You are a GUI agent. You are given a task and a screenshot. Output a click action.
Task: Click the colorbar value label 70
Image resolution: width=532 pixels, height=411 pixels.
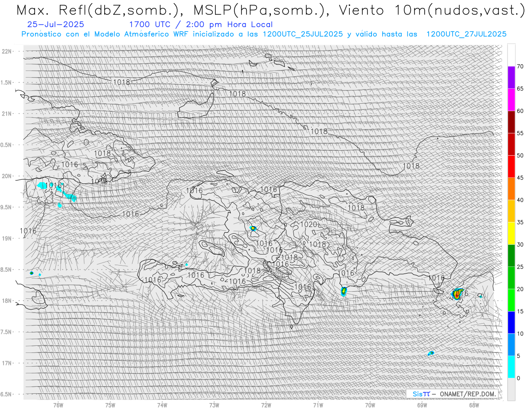(x=520, y=67)
